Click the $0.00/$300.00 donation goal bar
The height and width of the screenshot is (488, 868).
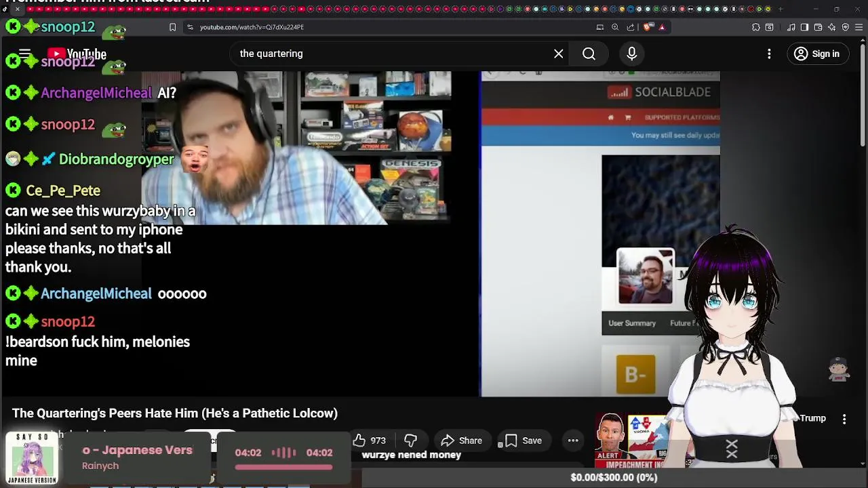click(614, 478)
